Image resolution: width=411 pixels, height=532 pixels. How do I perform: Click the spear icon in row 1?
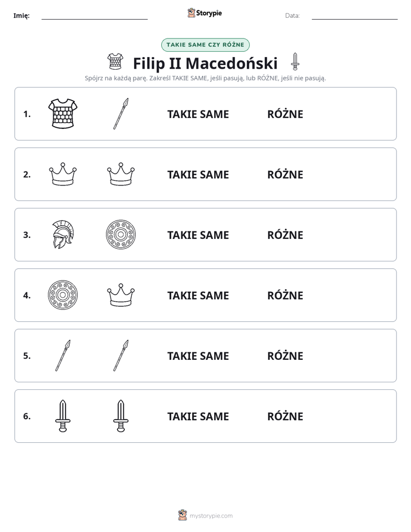pos(121,113)
